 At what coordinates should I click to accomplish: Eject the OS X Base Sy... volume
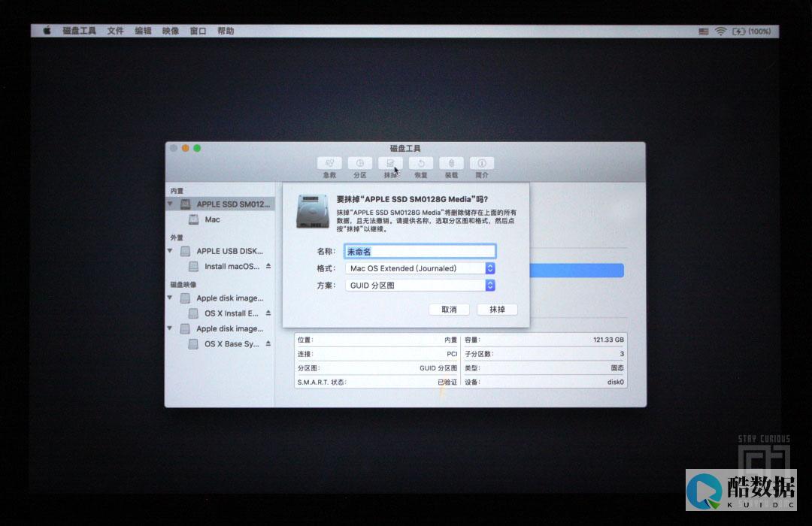click(268, 343)
